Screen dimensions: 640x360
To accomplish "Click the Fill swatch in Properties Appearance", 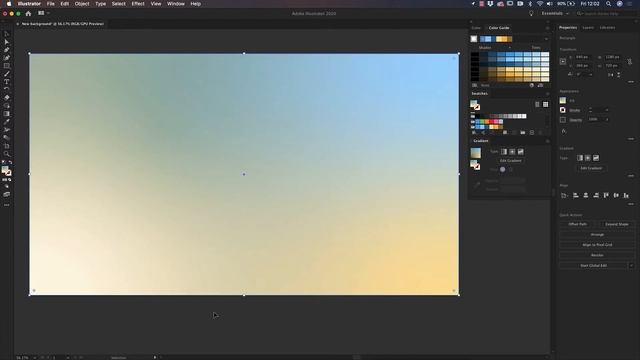I will coord(563,100).
